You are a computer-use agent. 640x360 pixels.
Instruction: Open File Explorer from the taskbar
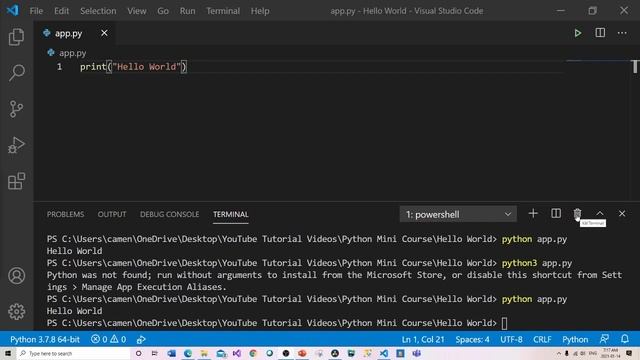204,353
